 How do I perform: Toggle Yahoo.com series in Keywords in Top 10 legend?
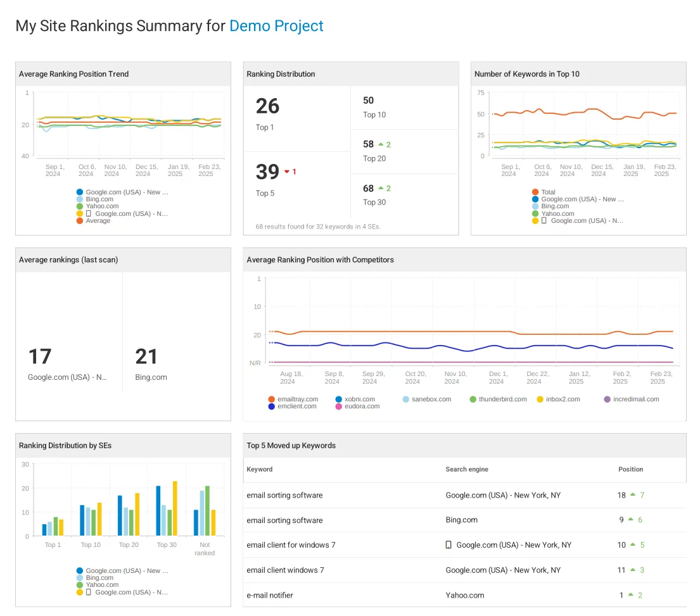tap(553, 213)
